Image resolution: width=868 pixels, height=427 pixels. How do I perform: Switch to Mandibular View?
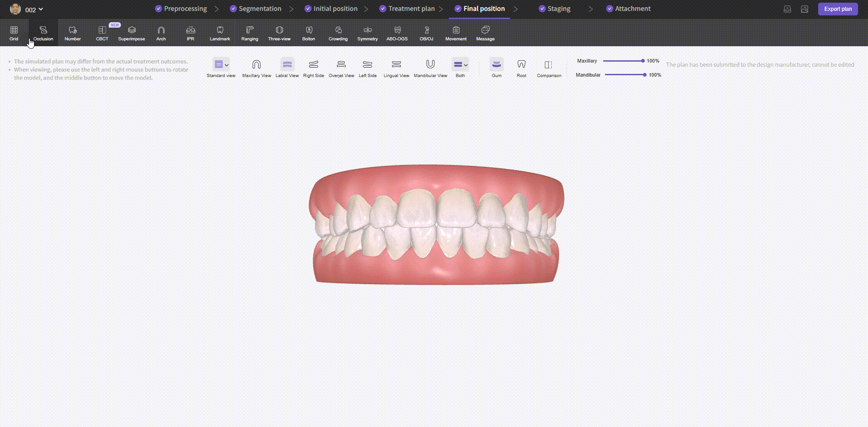pyautogui.click(x=430, y=68)
